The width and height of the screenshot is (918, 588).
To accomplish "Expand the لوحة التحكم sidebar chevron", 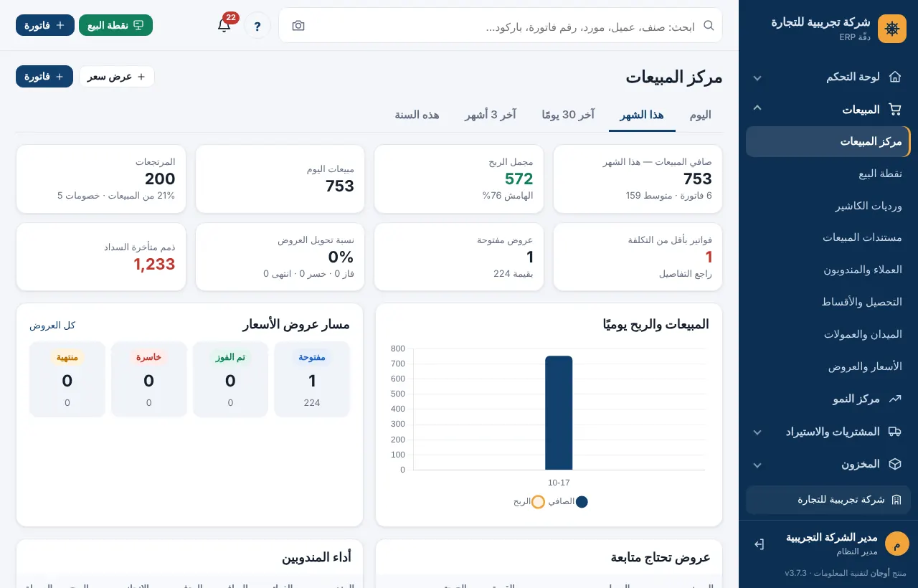I will coord(757,77).
